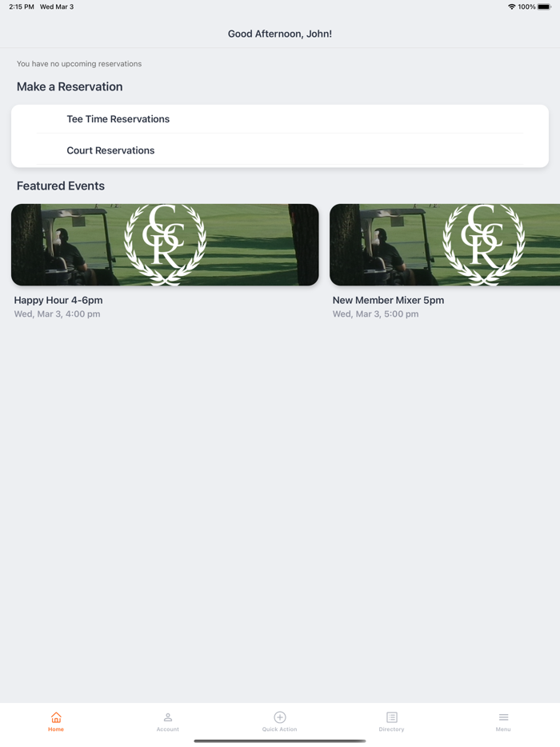Tap the 2:15 PM clock in status bar

coord(22,6)
